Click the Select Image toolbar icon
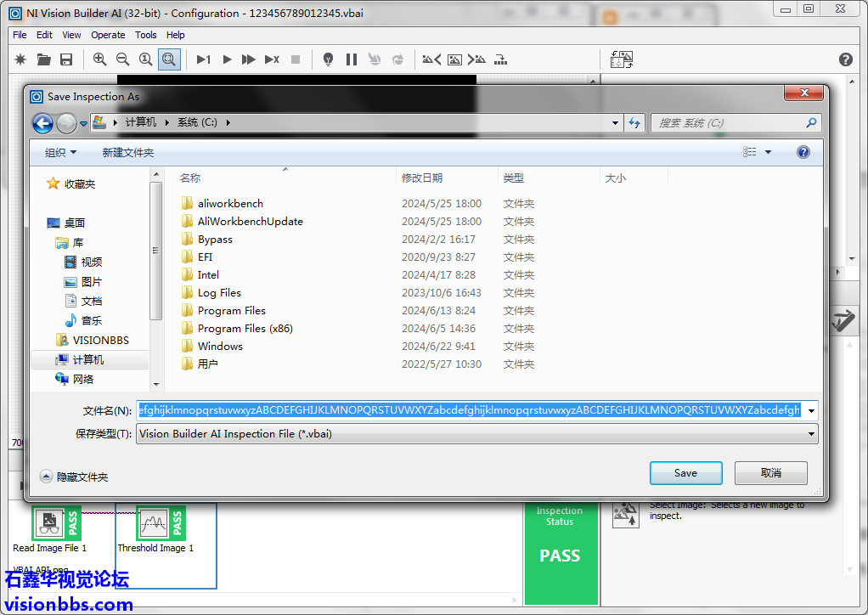 point(454,59)
